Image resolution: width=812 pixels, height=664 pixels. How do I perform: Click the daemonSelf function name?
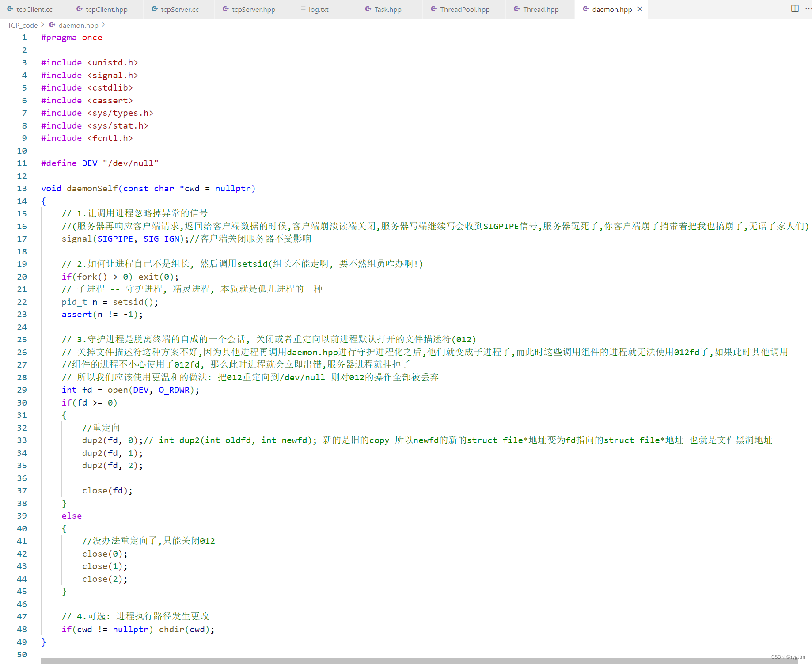(x=92, y=189)
